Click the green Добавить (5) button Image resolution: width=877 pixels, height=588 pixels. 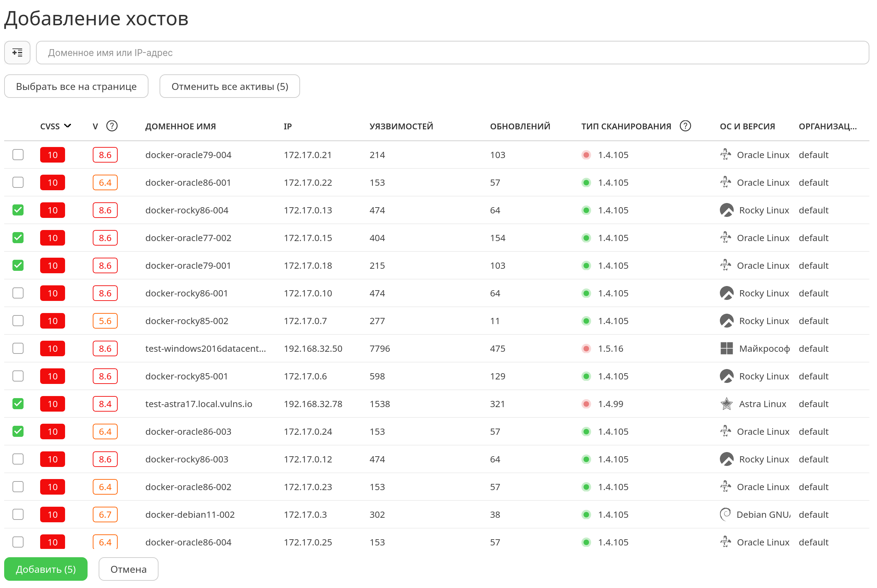tap(46, 569)
